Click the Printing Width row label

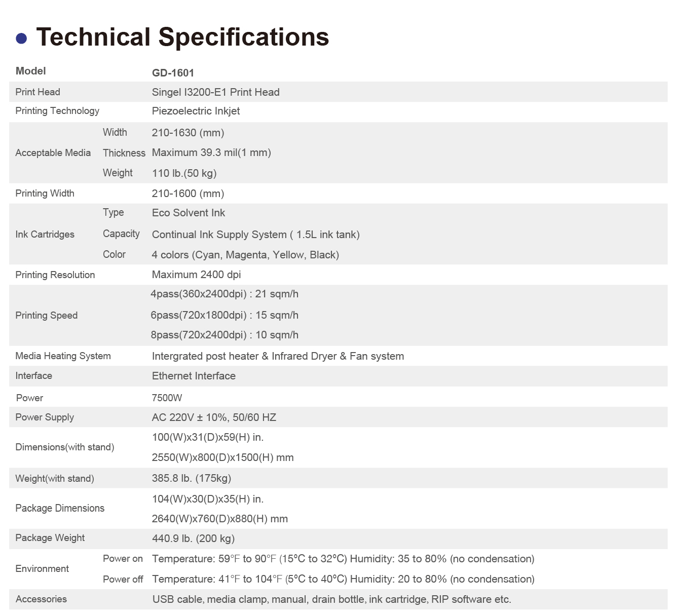(45, 193)
